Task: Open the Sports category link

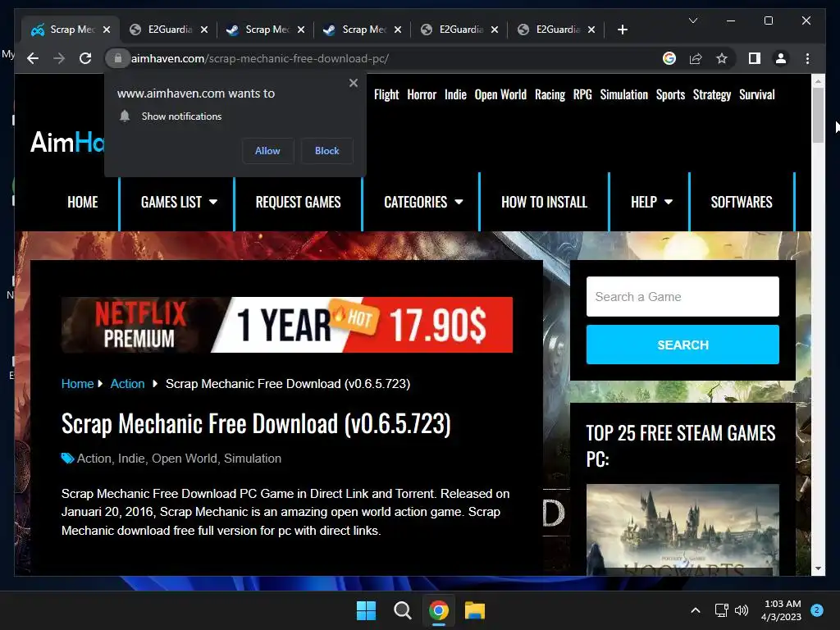Action: click(x=670, y=95)
